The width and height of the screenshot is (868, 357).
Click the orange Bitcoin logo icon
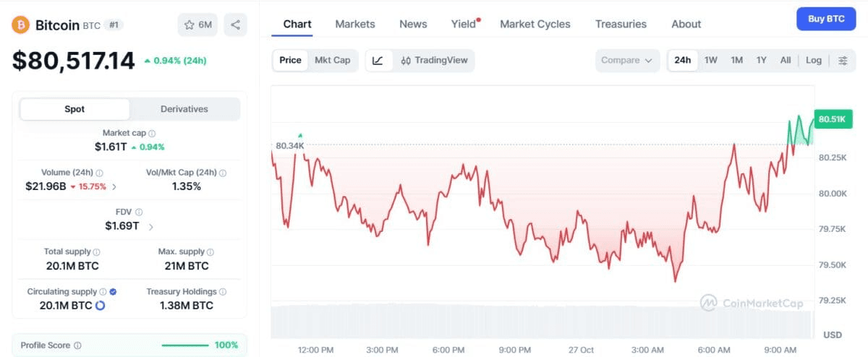click(21, 25)
